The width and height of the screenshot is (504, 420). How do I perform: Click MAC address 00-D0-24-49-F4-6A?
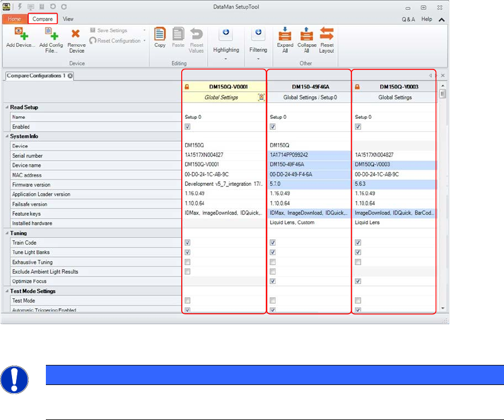(291, 174)
